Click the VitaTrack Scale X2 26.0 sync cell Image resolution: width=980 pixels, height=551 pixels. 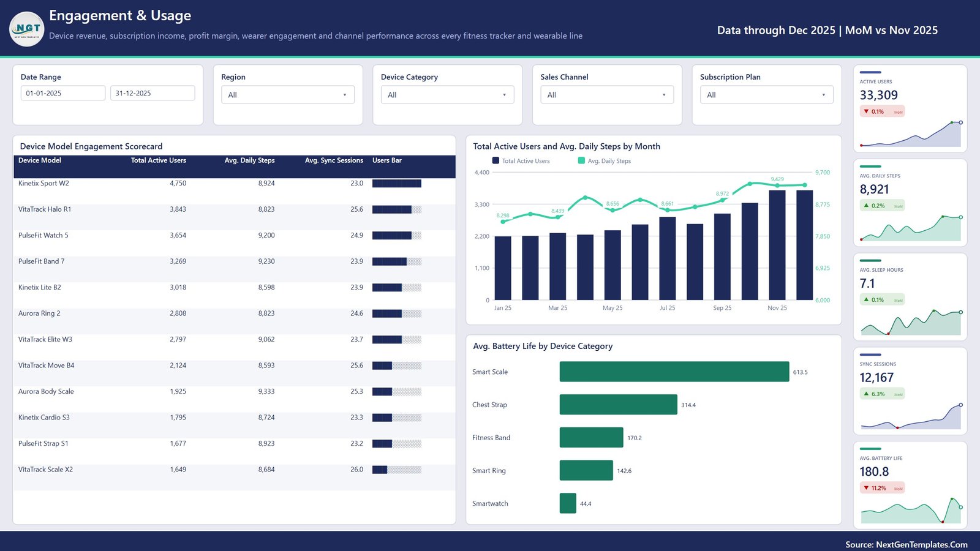click(x=356, y=470)
